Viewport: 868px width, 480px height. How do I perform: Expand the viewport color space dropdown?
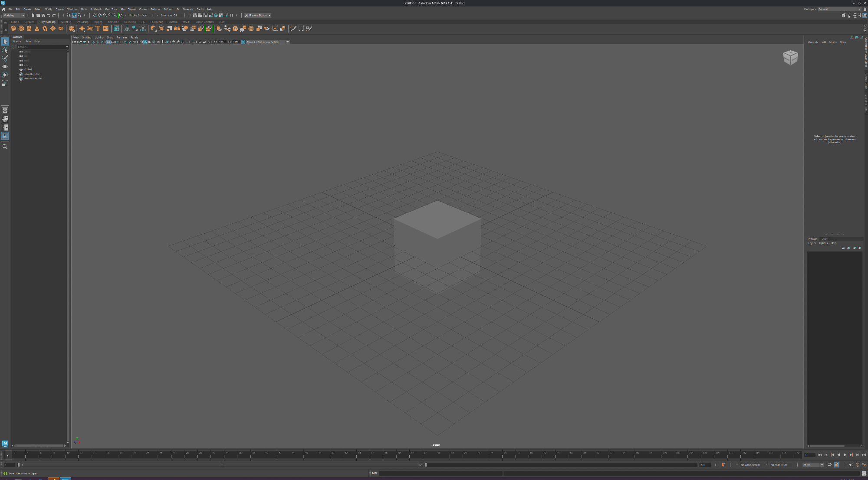(287, 42)
